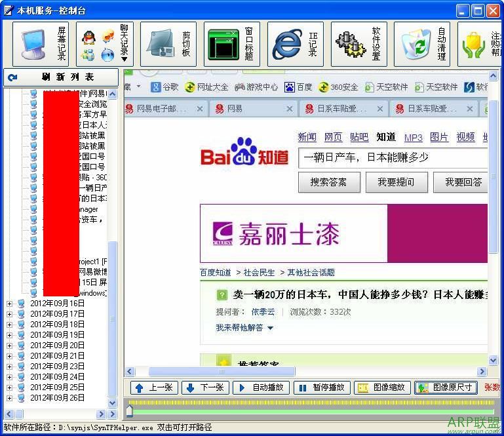
Task: Click the 刷新列表 refresh list button
Action: pyautogui.click(x=61, y=77)
